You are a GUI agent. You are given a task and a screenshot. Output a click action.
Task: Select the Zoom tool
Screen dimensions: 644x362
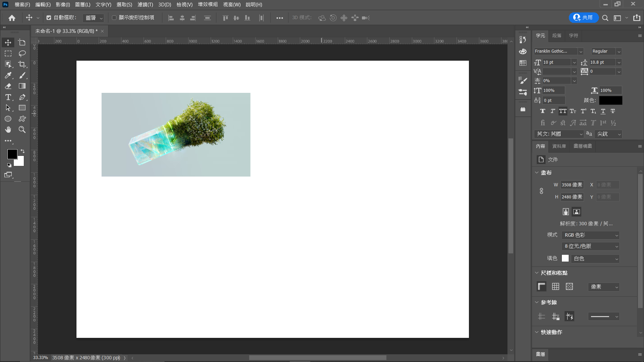click(x=22, y=130)
